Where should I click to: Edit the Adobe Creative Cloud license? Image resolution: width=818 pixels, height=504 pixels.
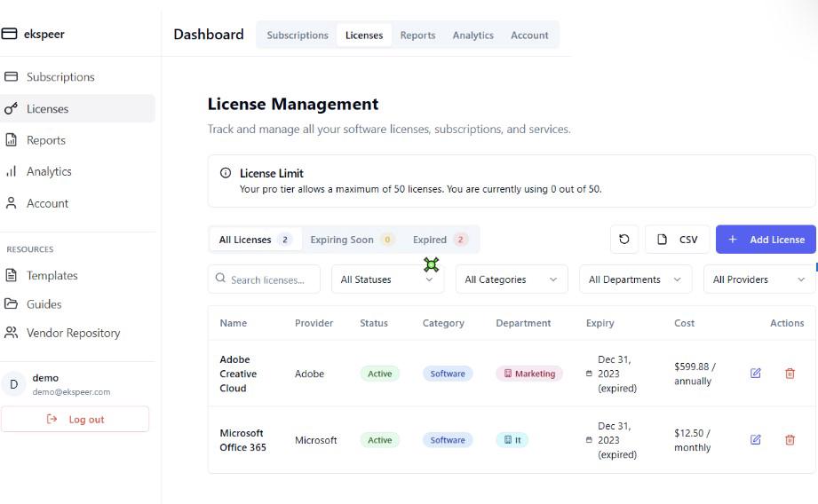click(x=755, y=374)
